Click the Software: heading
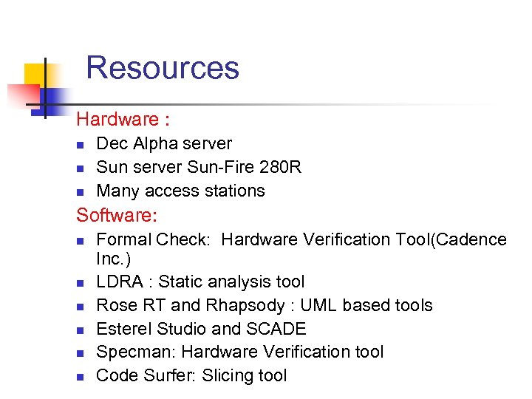Screen dimensions: 532x399 pyautogui.click(x=117, y=215)
